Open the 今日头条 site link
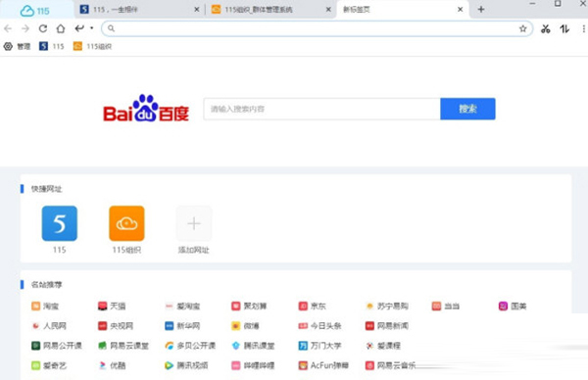This screenshot has height=380, width=588. pyautogui.click(x=319, y=326)
